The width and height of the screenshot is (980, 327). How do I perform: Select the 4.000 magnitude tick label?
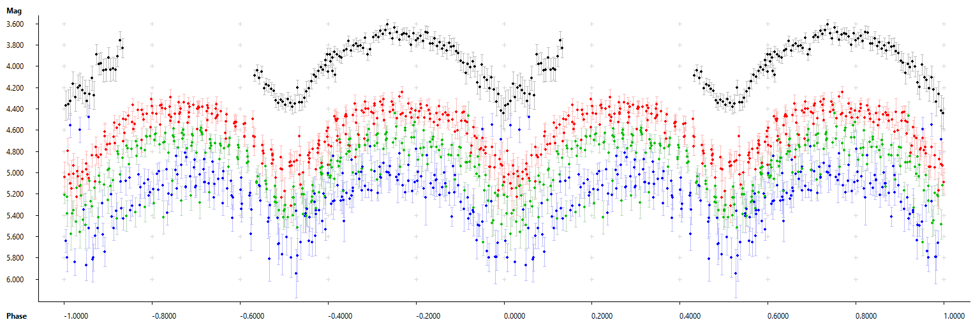[15, 66]
